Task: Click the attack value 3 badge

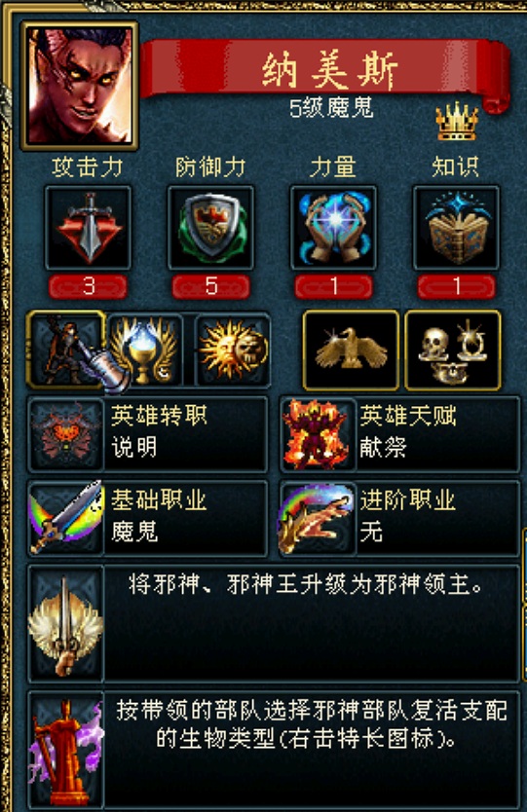Action: [88, 286]
